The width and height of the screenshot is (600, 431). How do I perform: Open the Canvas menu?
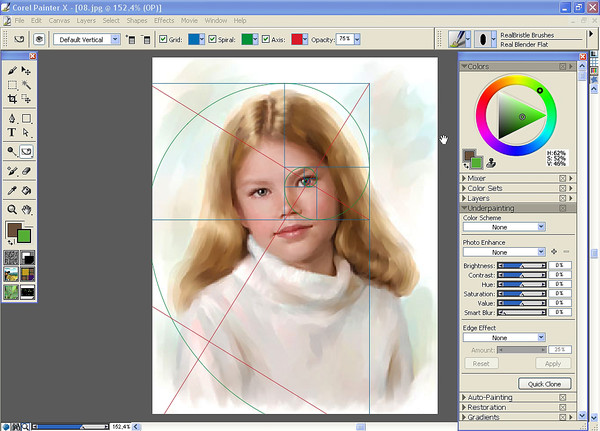(59, 21)
